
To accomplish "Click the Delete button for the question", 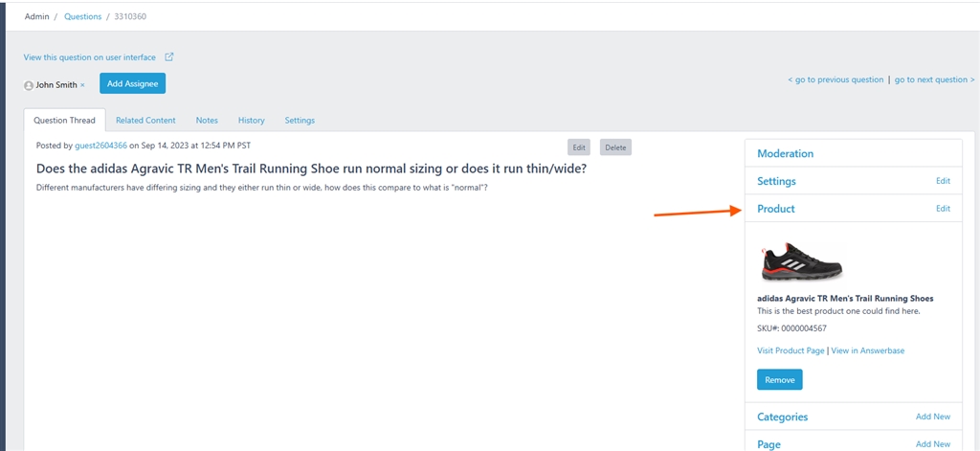I will pos(615,147).
